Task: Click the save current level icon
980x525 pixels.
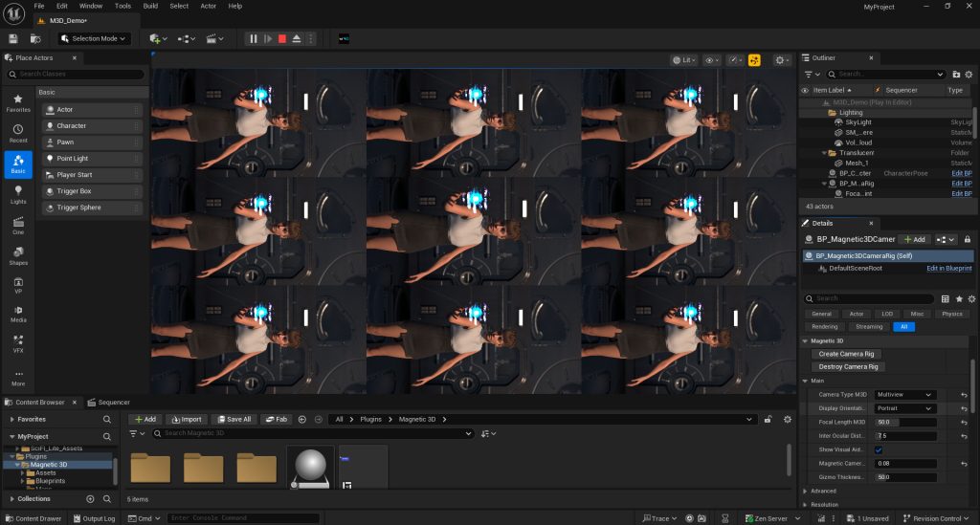Action: coord(13,38)
